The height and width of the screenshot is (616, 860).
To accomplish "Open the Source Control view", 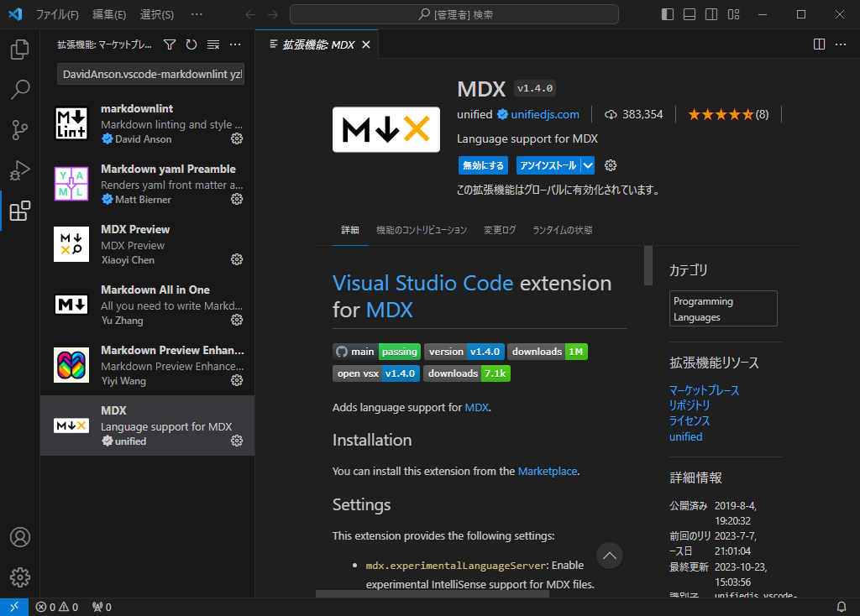I will pyautogui.click(x=20, y=130).
